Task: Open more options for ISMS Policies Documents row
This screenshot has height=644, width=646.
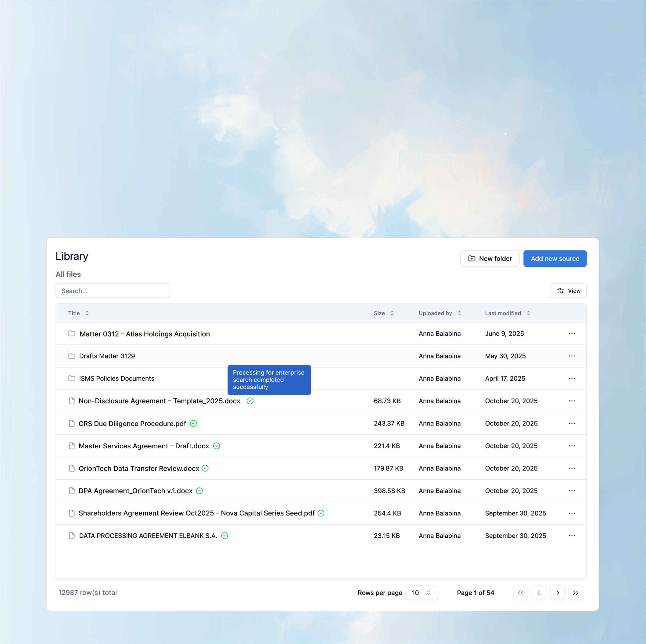Action: tap(572, 378)
